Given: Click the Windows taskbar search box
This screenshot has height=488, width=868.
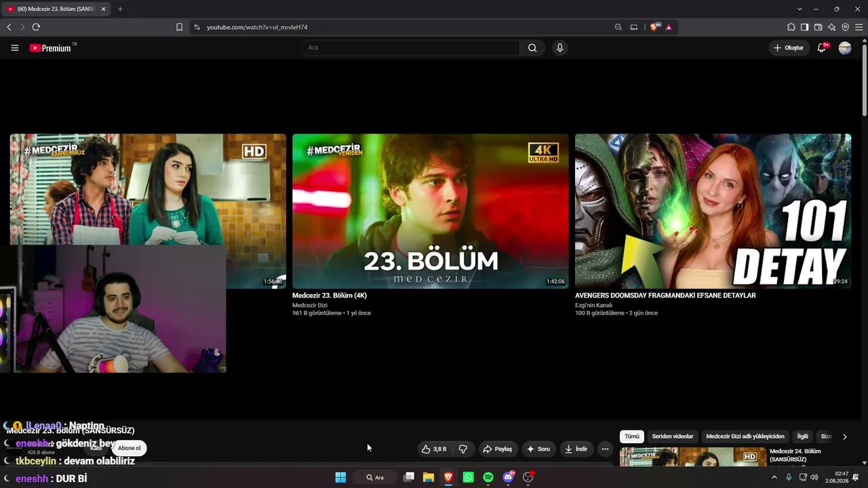Looking at the screenshot, I should click(x=375, y=477).
